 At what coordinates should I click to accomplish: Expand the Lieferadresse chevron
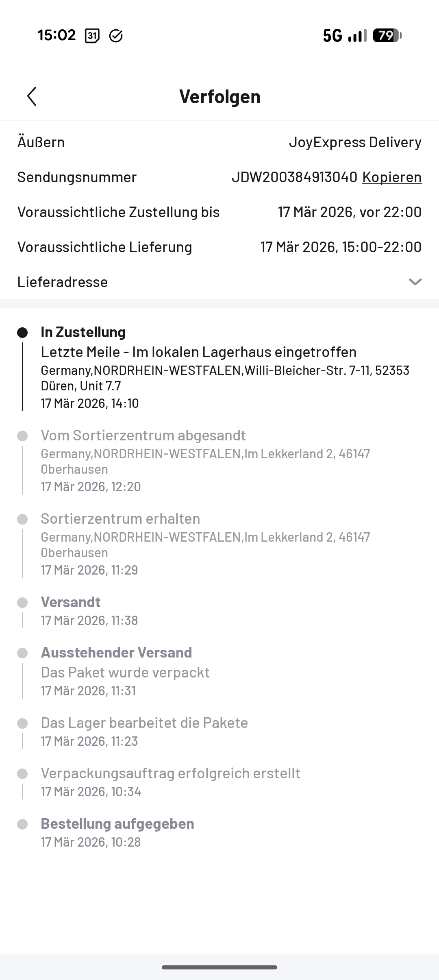coord(415,282)
